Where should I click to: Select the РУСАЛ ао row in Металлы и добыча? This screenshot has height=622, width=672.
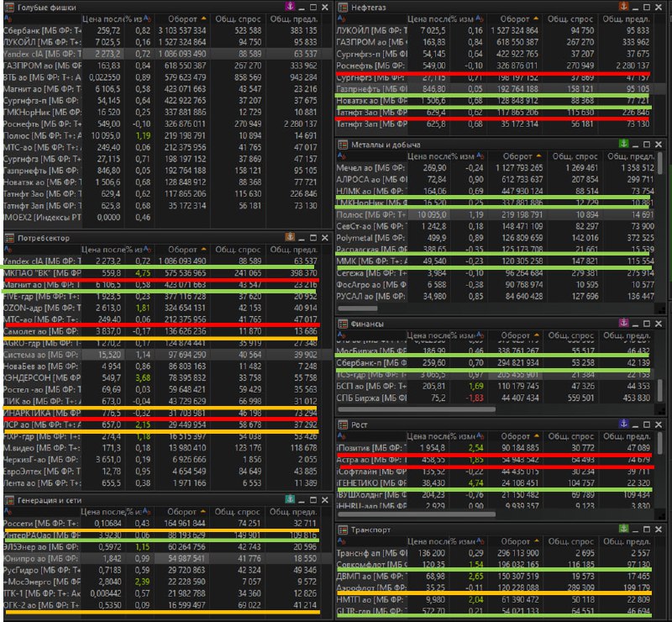pyautogui.click(x=496, y=296)
